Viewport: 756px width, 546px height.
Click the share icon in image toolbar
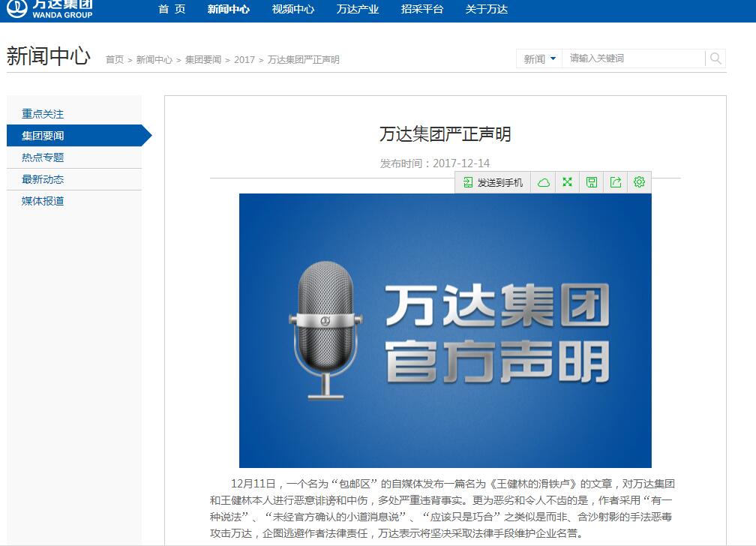click(616, 181)
